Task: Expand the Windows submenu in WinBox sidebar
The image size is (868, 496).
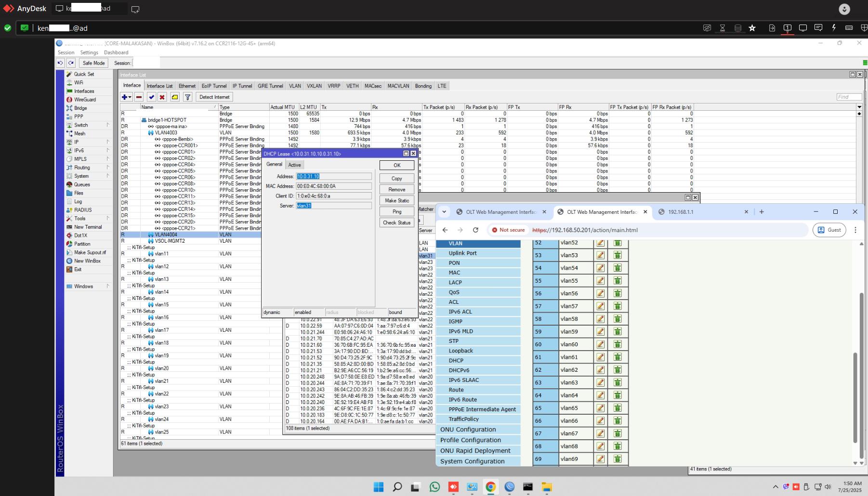Action: (x=89, y=287)
